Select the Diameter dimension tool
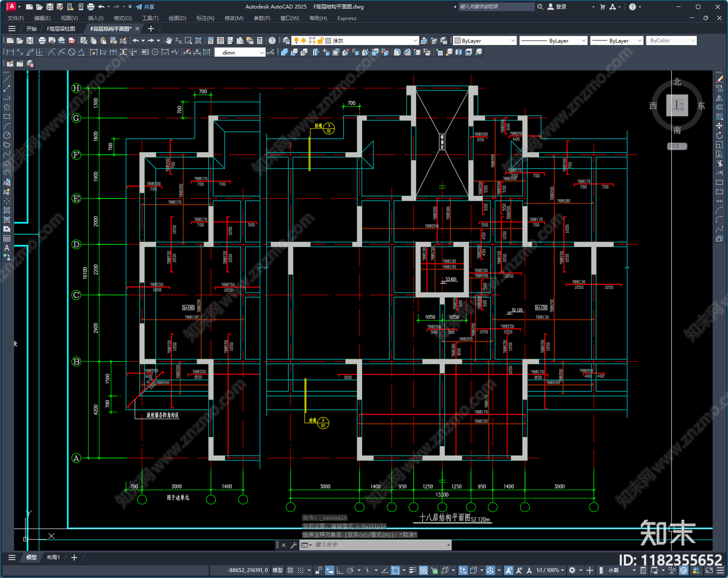 coord(71,52)
